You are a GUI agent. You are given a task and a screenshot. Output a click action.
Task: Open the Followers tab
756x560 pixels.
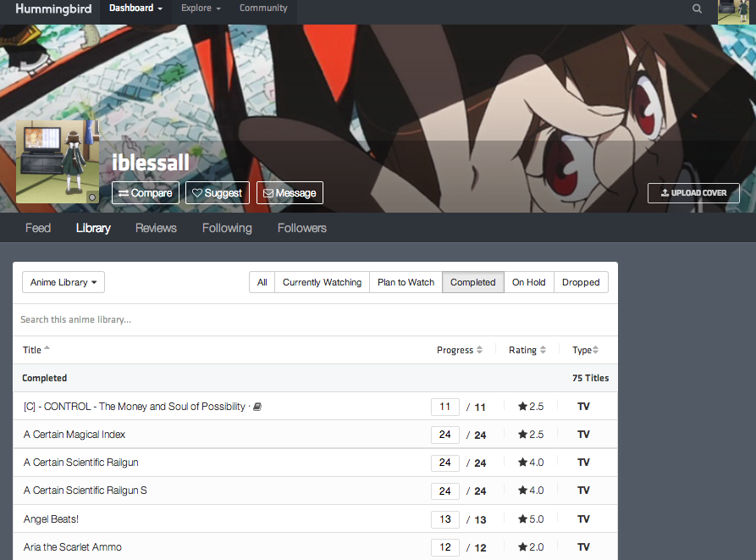point(301,228)
